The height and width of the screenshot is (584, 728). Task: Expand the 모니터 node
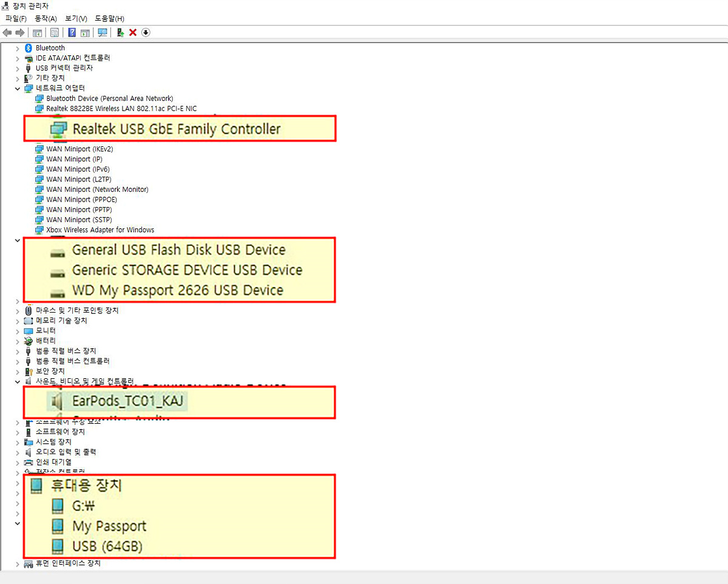pyautogui.click(x=17, y=331)
